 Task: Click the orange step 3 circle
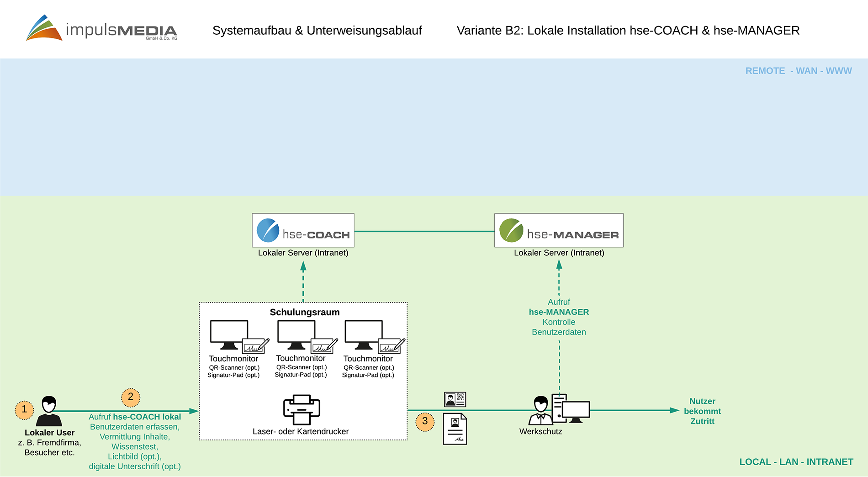pos(425,421)
